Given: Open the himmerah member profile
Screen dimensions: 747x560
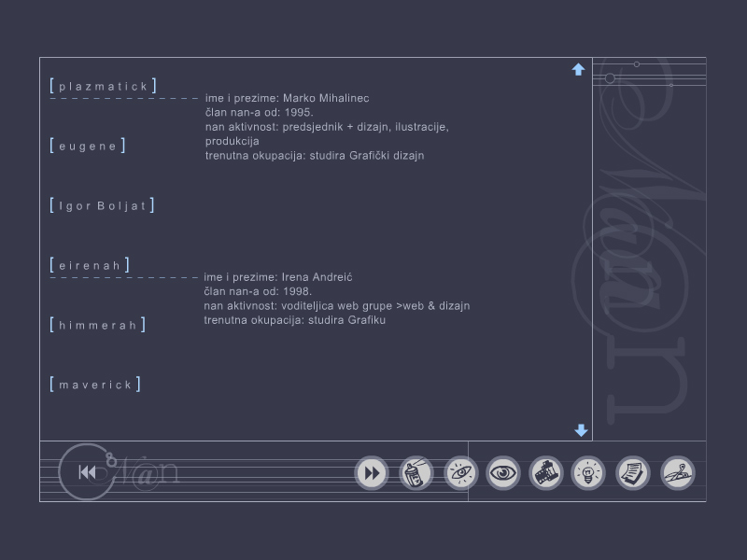Looking at the screenshot, I should tap(98, 325).
